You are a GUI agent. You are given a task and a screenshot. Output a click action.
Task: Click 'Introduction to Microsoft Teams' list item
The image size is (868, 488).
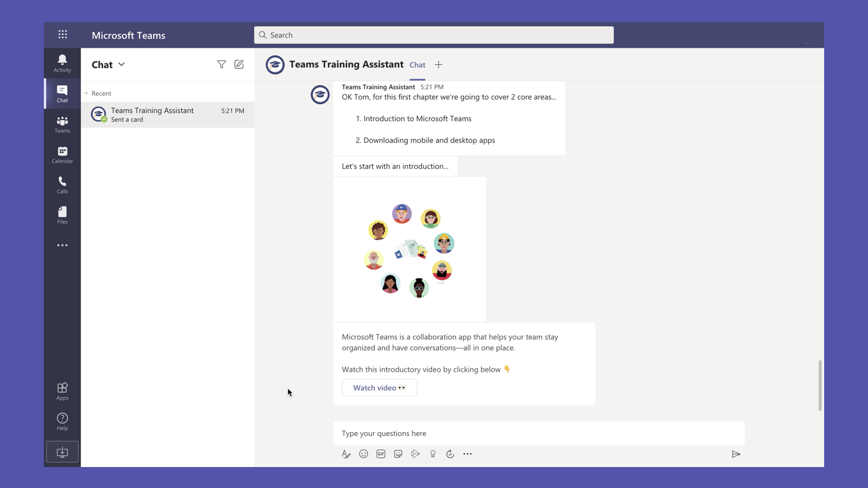[417, 119]
